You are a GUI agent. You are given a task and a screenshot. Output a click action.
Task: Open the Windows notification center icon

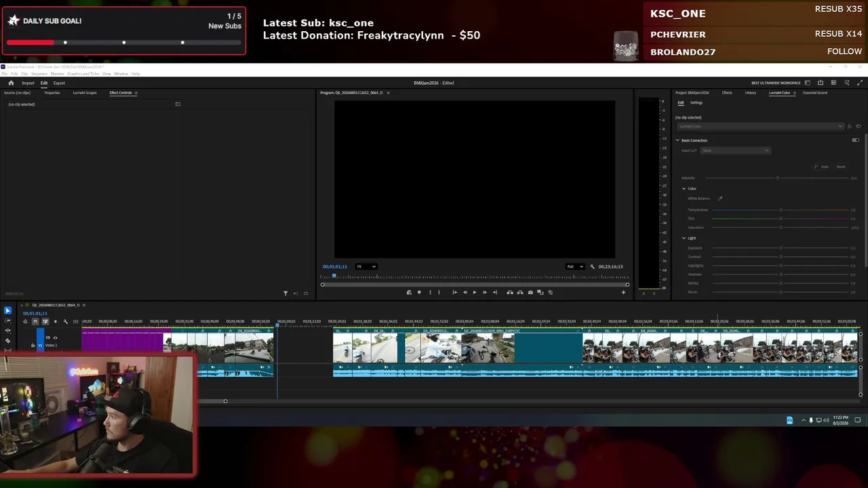tap(857, 420)
